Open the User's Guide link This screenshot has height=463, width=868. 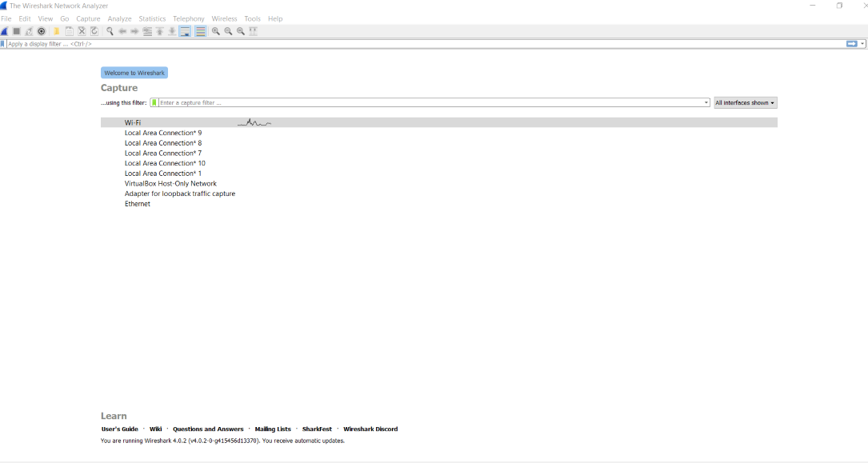(x=119, y=429)
